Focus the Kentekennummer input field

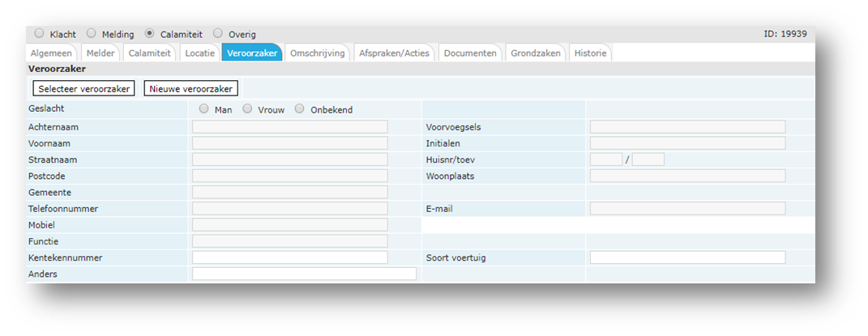pyautogui.click(x=289, y=257)
